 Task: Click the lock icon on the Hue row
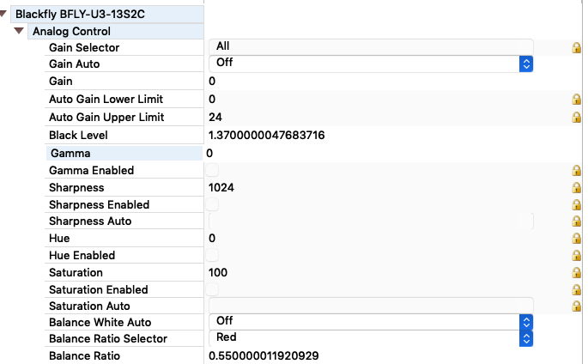pyautogui.click(x=576, y=239)
